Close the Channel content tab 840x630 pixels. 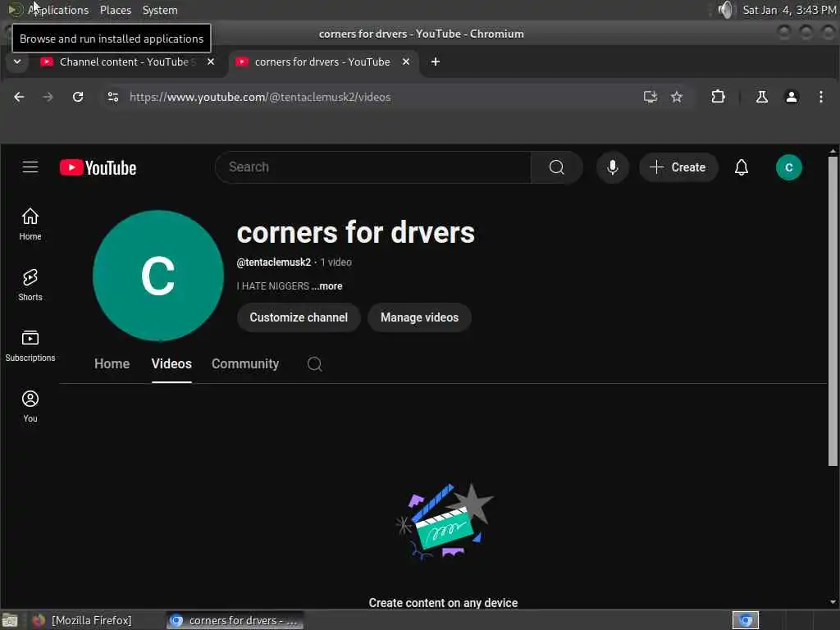[211, 62]
